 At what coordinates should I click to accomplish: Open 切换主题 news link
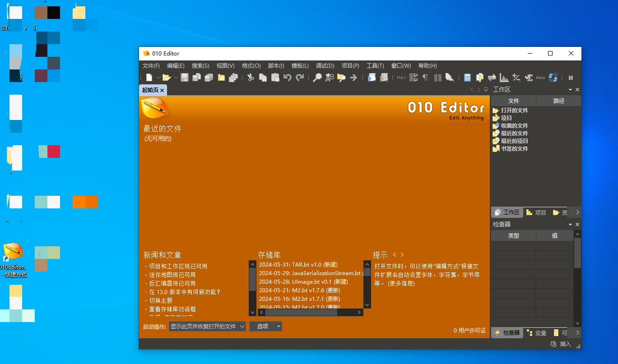pyautogui.click(x=161, y=300)
